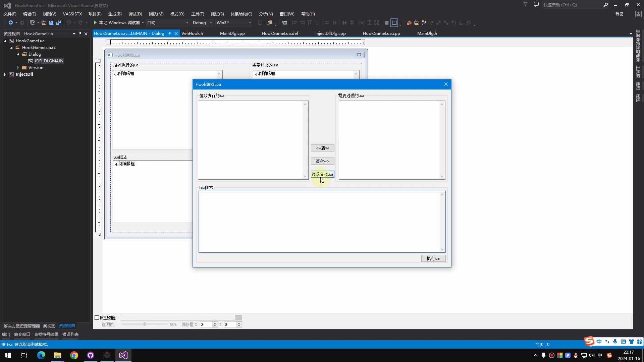Open the 调试(D) menu

click(x=135, y=14)
